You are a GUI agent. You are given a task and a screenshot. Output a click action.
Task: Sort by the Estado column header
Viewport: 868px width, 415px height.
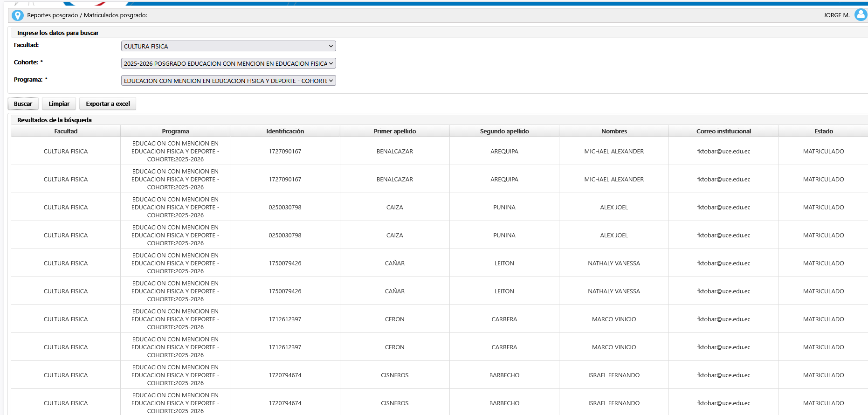pos(823,131)
